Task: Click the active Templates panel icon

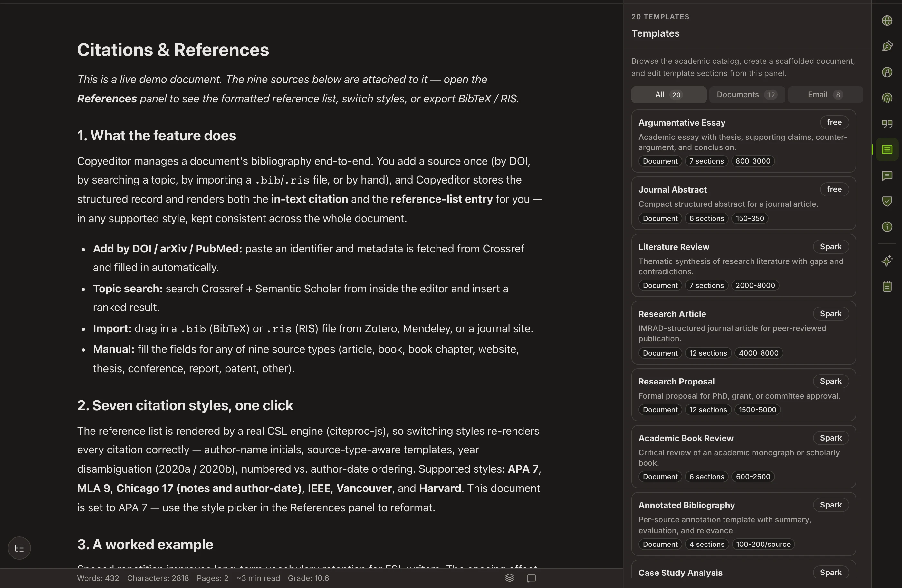Action: click(x=887, y=149)
